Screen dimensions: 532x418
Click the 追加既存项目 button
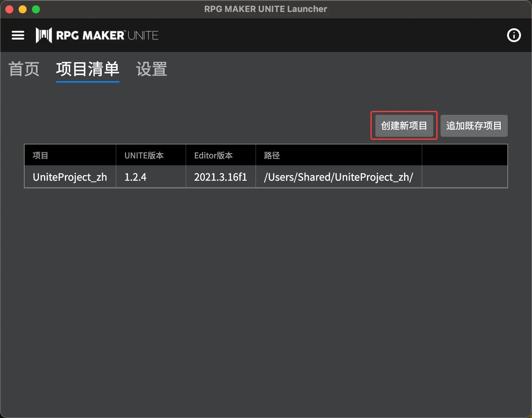pyautogui.click(x=474, y=126)
